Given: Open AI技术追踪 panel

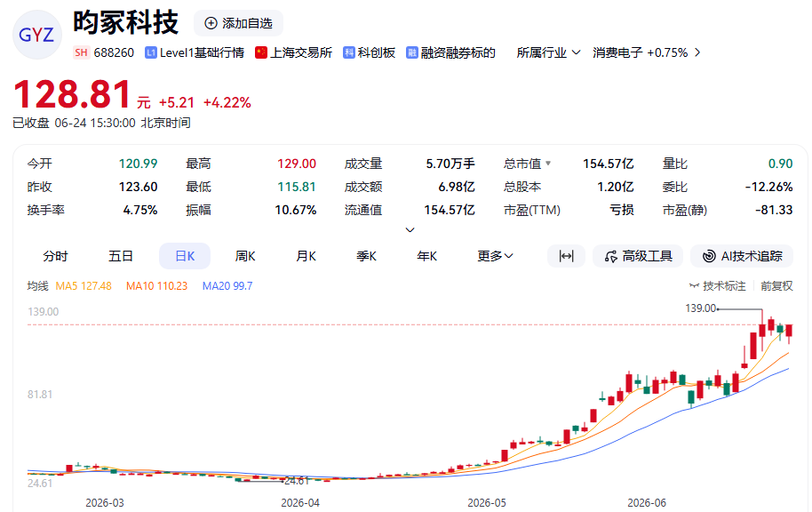Looking at the screenshot, I should coord(742,256).
